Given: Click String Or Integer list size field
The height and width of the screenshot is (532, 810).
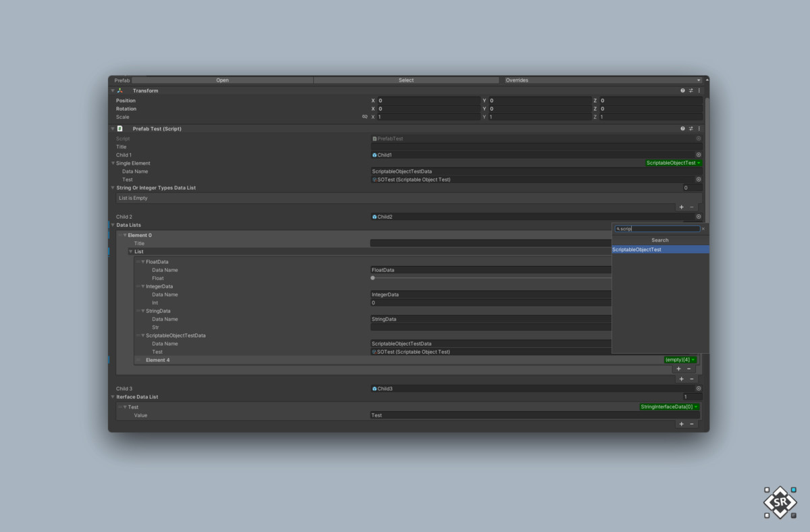Looking at the screenshot, I should point(692,188).
